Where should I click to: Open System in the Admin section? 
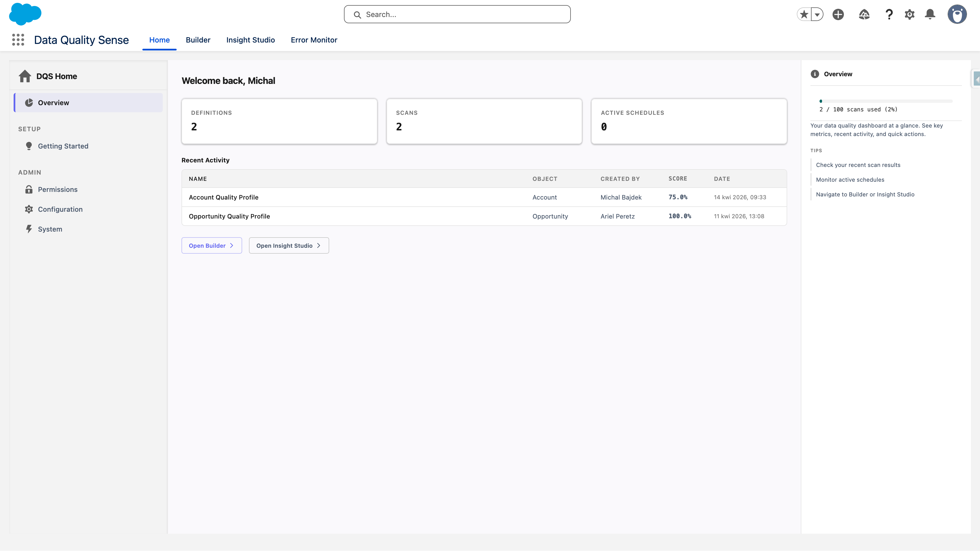(x=50, y=229)
